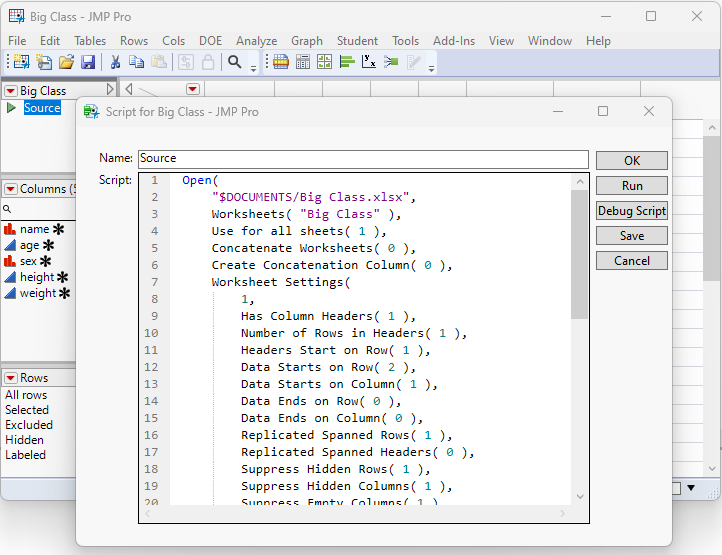Run Source script via green triangle
Viewport: 722px width, 555px height.
11,108
